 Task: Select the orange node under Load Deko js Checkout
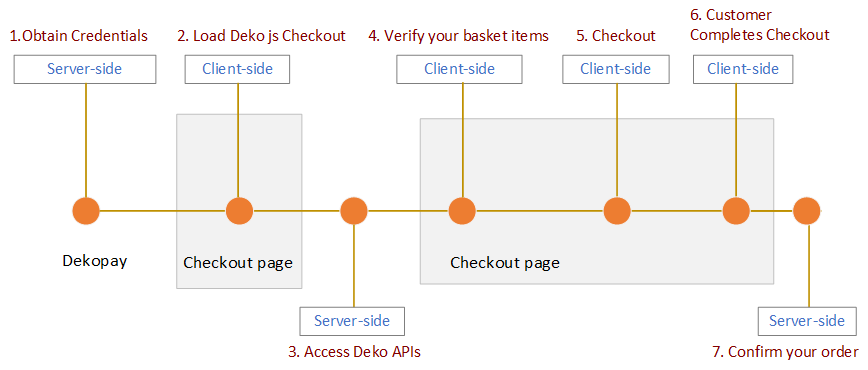[239, 210]
